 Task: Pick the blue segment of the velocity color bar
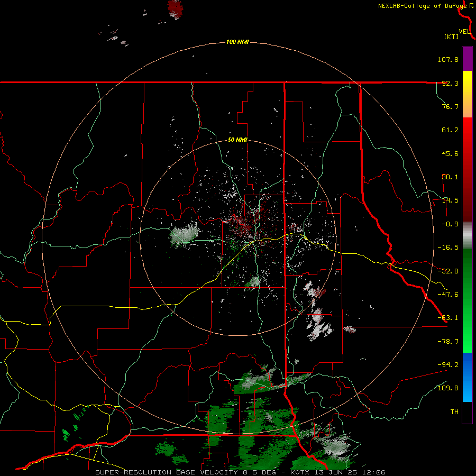pos(467,377)
